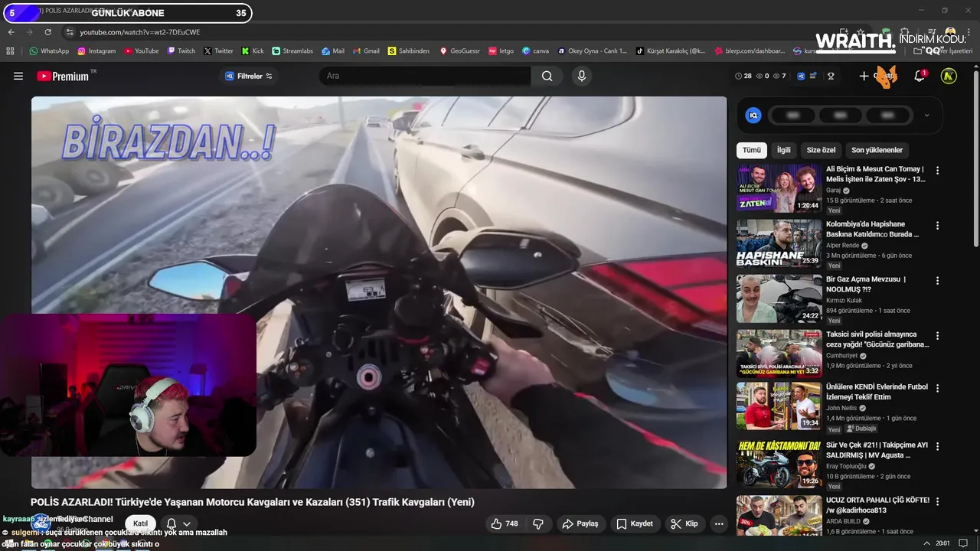980x551 pixels.
Task: Join the channel with Katıl button
Action: 141,523
